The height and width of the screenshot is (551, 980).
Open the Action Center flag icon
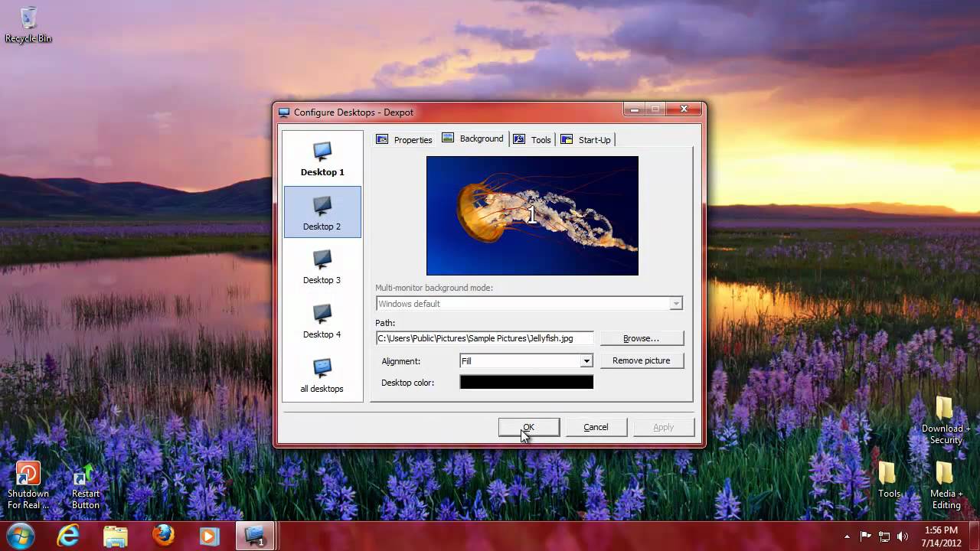click(866, 536)
